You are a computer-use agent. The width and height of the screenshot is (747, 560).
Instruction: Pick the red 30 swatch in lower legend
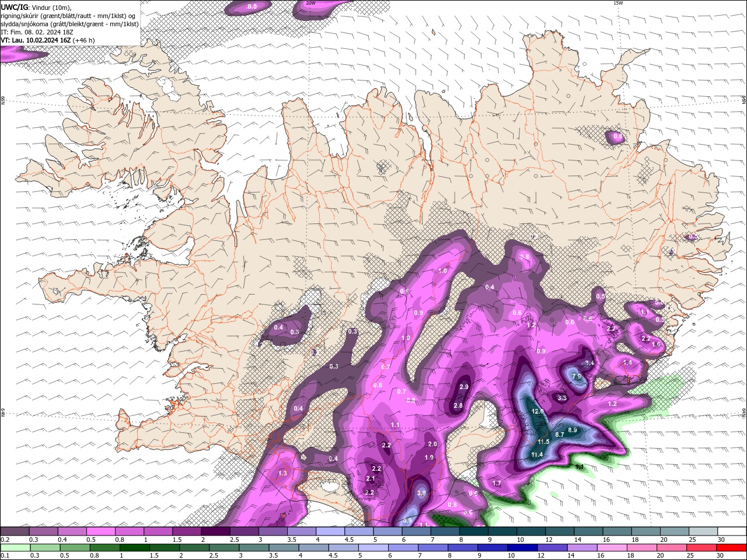pos(732,548)
